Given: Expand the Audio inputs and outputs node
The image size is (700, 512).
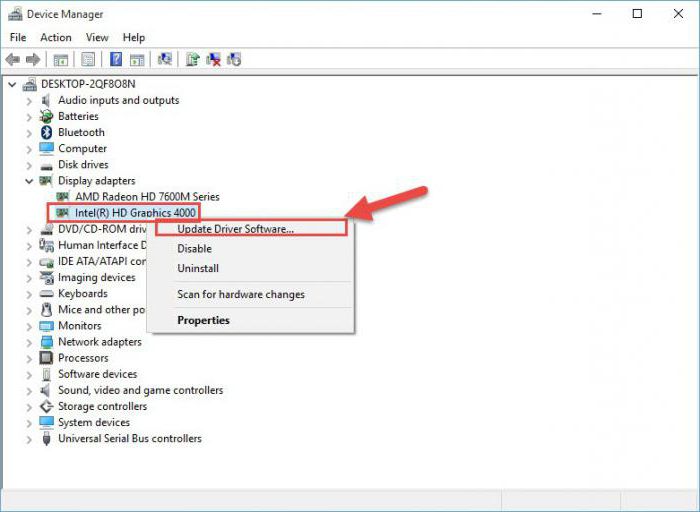Looking at the screenshot, I should coord(28,100).
